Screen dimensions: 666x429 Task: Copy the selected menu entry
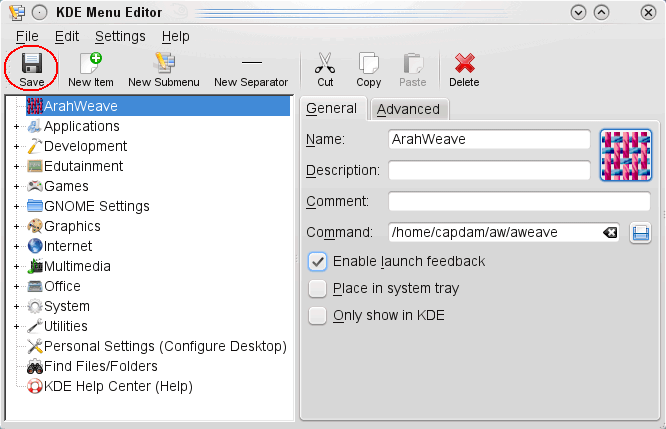tap(369, 70)
